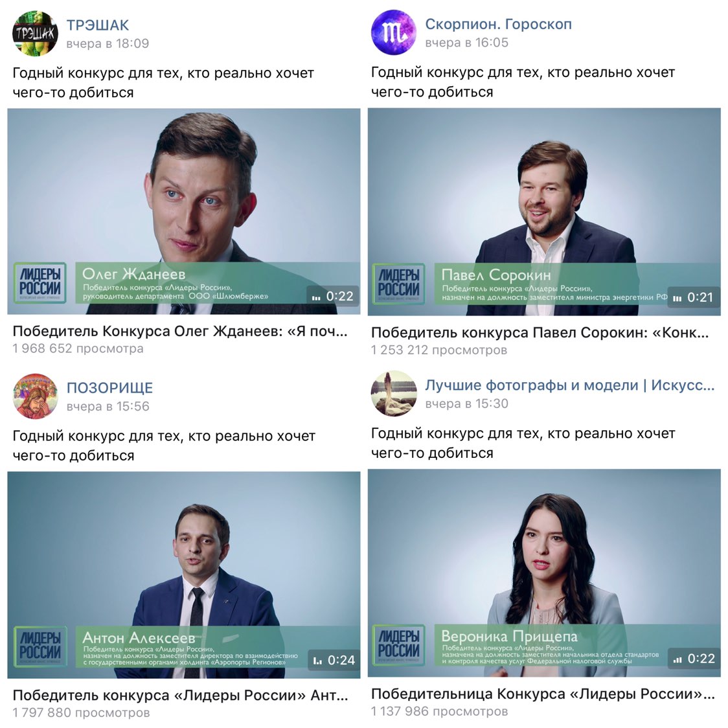This screenshot has height=728, width=728.
Task: Play the Павел Сорокин video thumbnail
Action: tap(544, 212)
